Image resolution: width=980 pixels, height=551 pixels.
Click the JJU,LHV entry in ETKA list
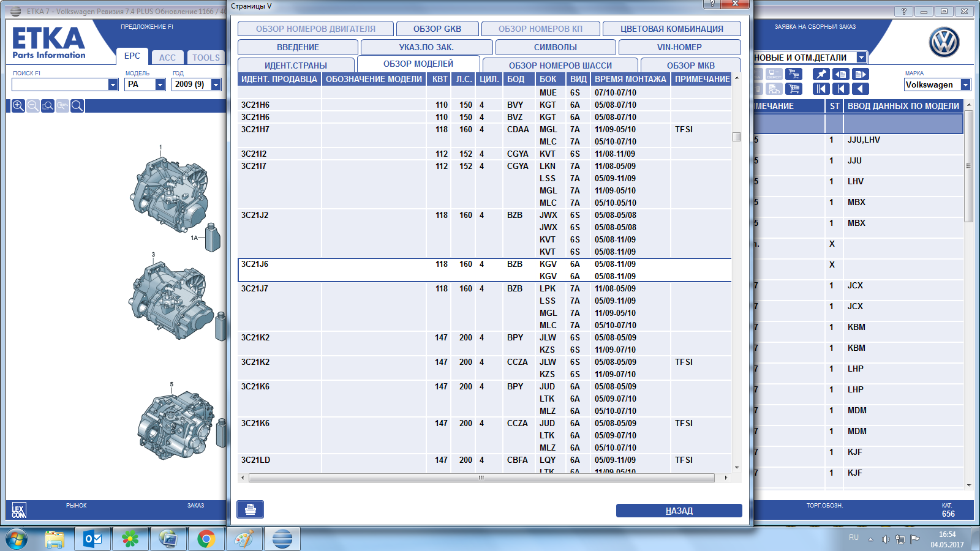pyautogui.click(x=864, y=140)
